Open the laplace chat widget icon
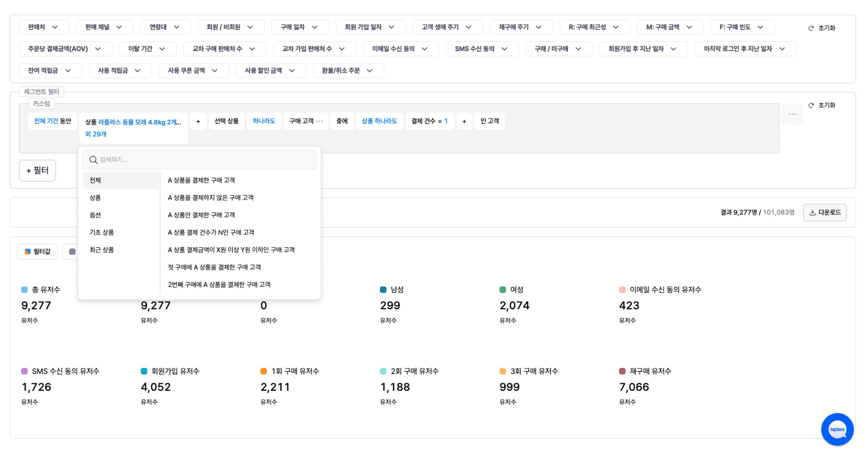The height and width of the screenshot is (456, 868). click(x=838, y=429)
